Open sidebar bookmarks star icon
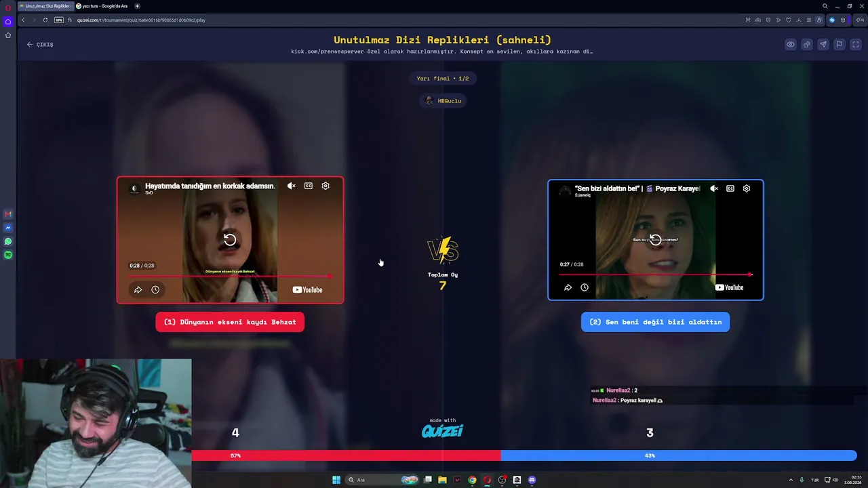 8,35
